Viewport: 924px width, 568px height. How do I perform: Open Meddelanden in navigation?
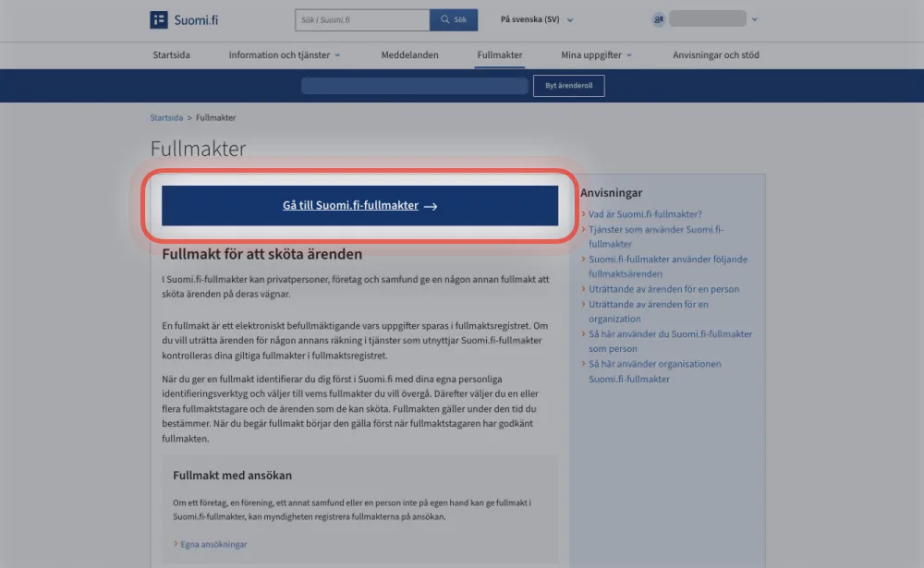point(409,54)
